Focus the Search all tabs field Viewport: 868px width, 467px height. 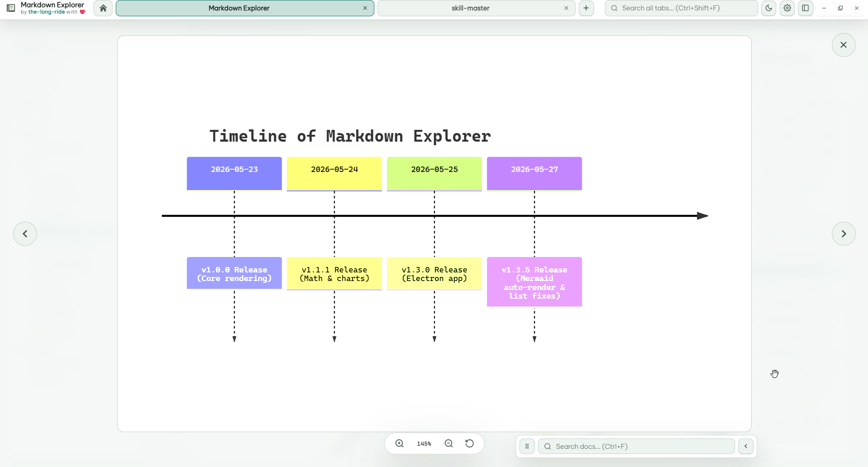(x=681, y=8)
